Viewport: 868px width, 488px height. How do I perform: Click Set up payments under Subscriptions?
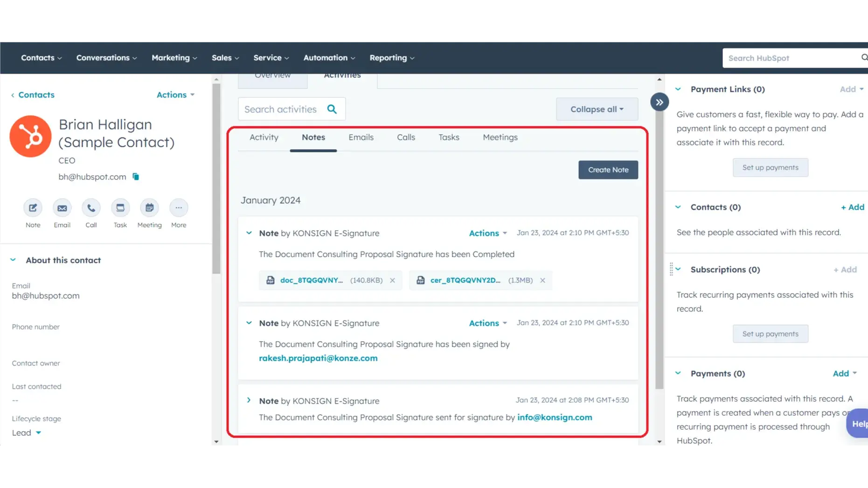coord(770,334)
